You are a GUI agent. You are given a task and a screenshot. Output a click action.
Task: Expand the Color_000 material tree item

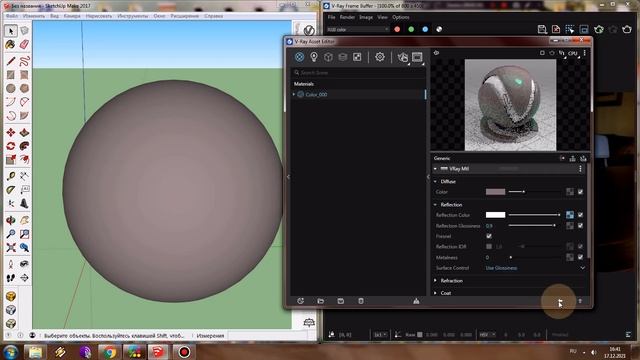click(294, 94)
